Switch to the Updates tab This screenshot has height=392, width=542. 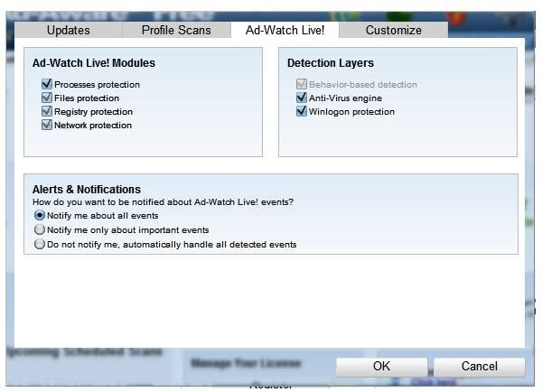[68, 30]
